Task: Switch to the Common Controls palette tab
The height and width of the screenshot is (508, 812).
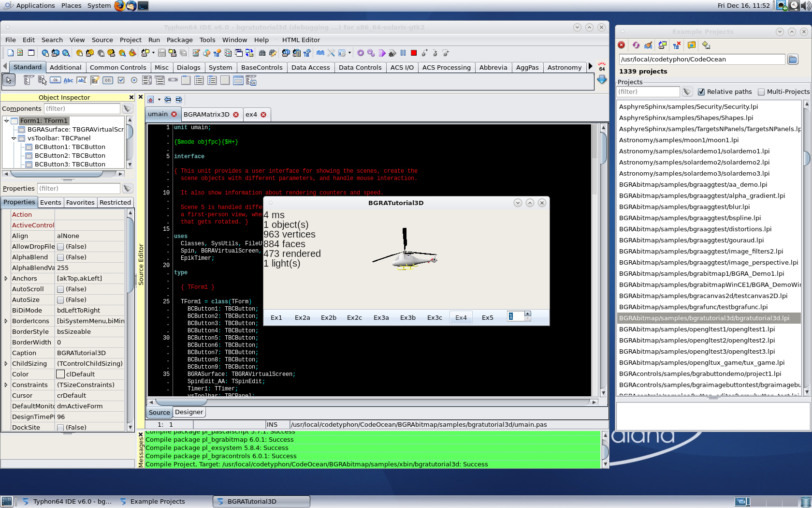Action: pos(118,68)
